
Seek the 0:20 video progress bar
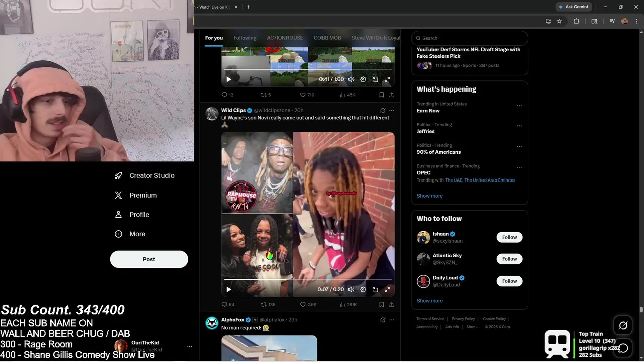(308, 279)
